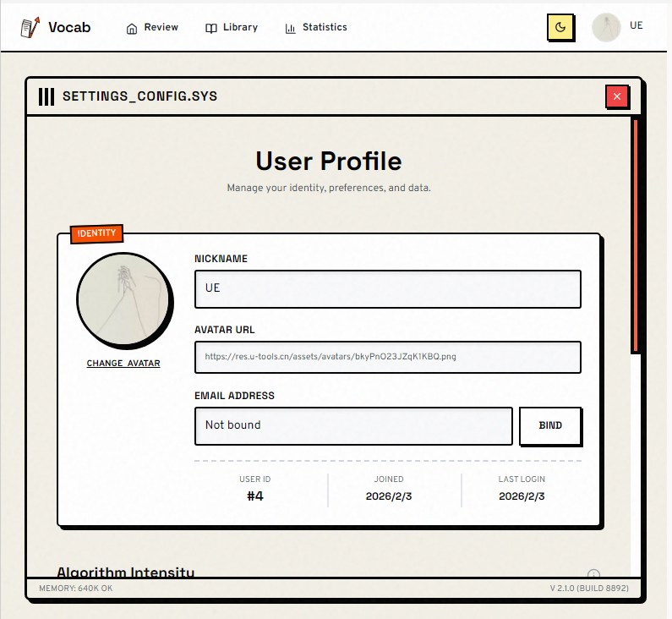The height and width of the screenshot is (619, 672).
Task: Open the Review page
Action: click(161, 27)
